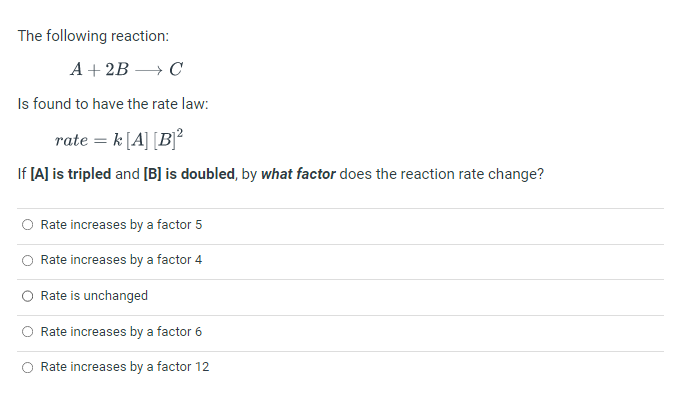Click the 'Rate increases by a factor 5' label

tap(121, 225)
